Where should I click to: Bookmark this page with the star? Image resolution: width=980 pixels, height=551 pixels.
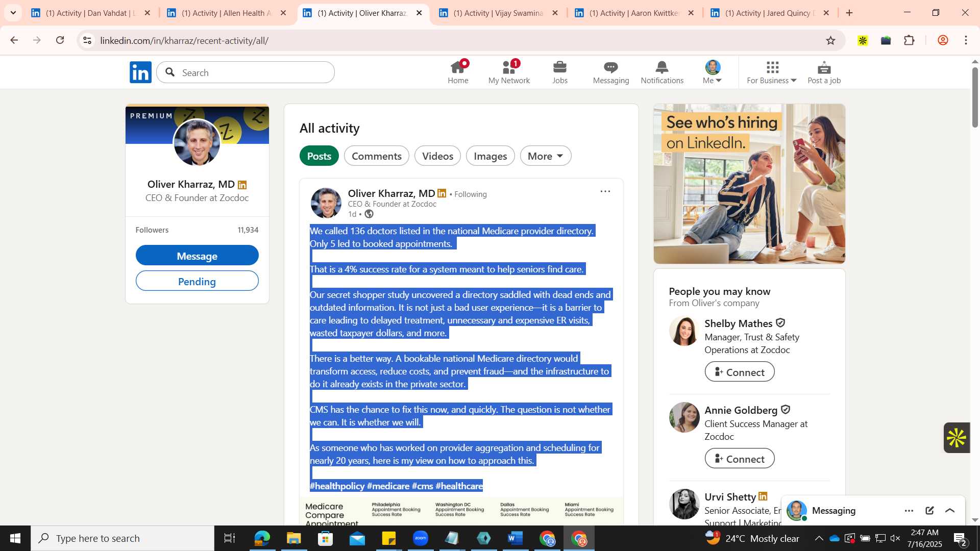830,40
